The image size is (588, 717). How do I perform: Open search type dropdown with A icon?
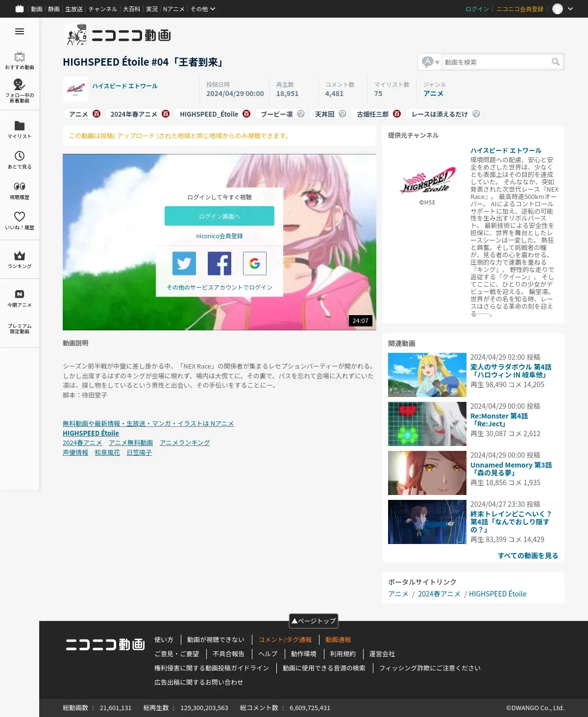(431, 62)
